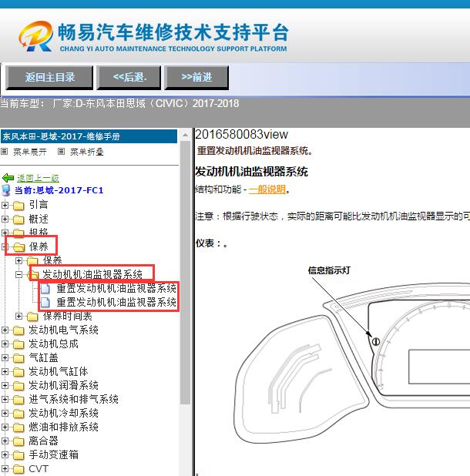Screen dimensions: 470x476
Task: Click the 返回上一级 link
Action: click(38, 178)
